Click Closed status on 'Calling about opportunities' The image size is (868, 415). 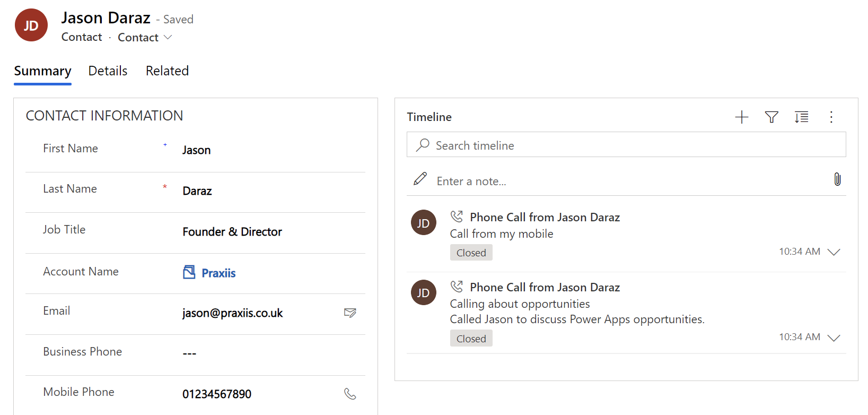click(x=471, y=339)
